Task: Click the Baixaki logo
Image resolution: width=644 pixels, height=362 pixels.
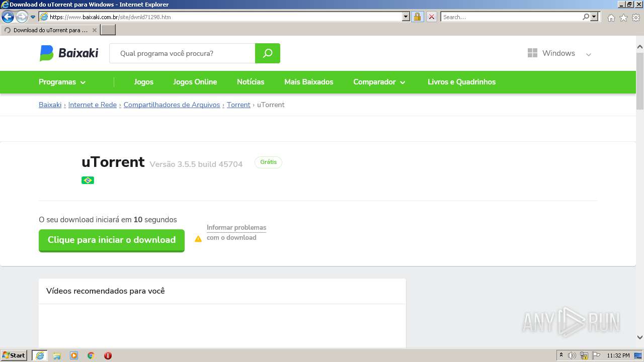Action: [x=69, y=53]
